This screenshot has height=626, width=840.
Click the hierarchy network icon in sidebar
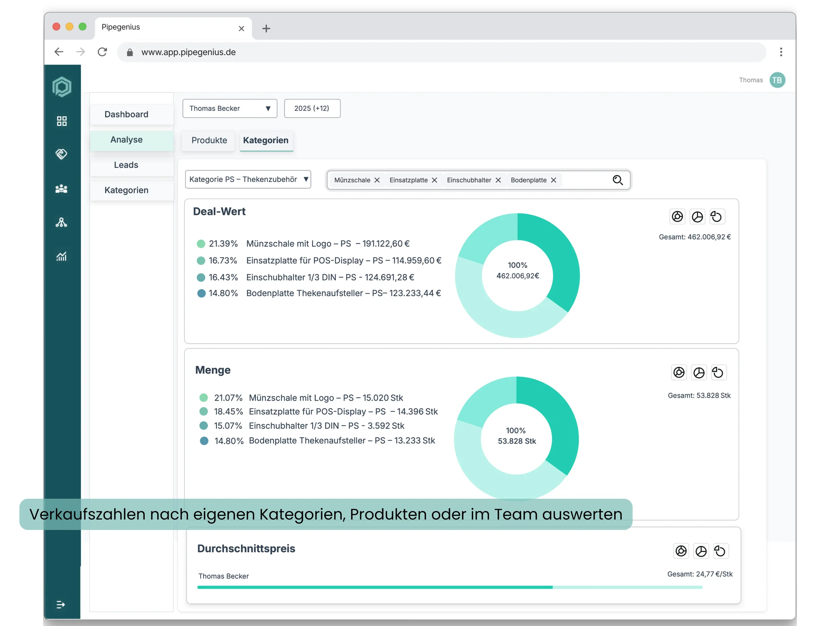[x=61, y=222]
